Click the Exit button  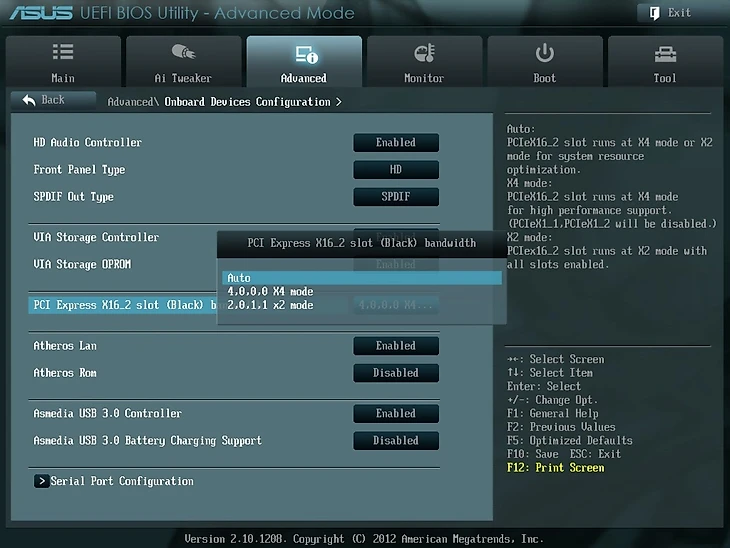click(679, 13)
